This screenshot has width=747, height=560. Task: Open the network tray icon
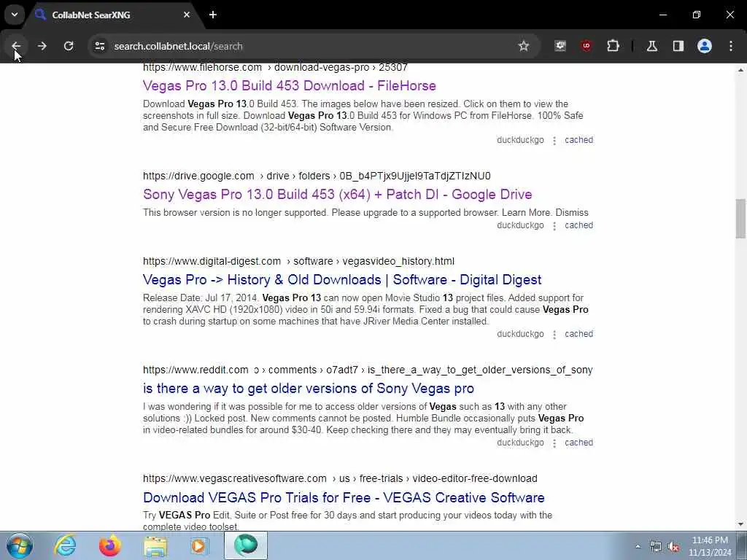coord(656,547)
